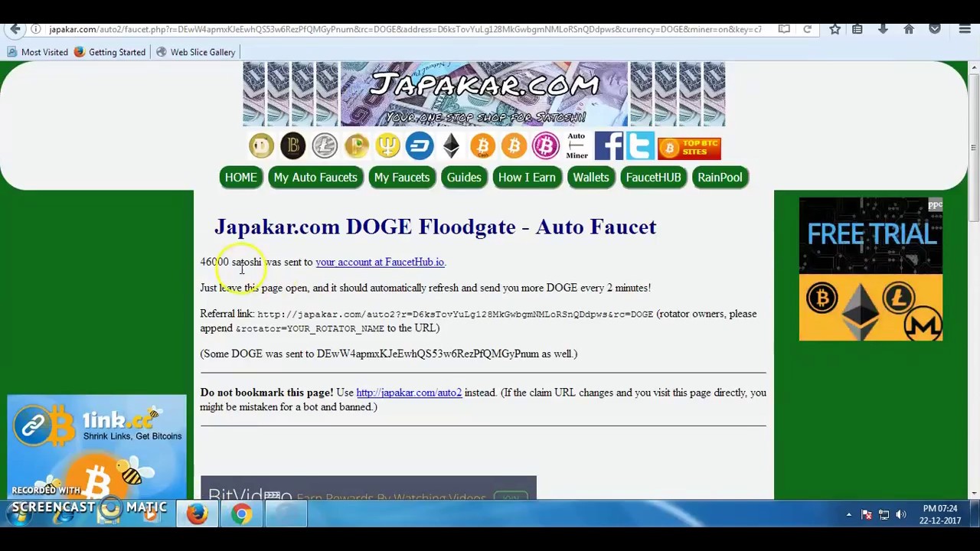Open the FaucetHUB menu item
The width and height of the screenshot is (980, 551).
click(653, 178)
